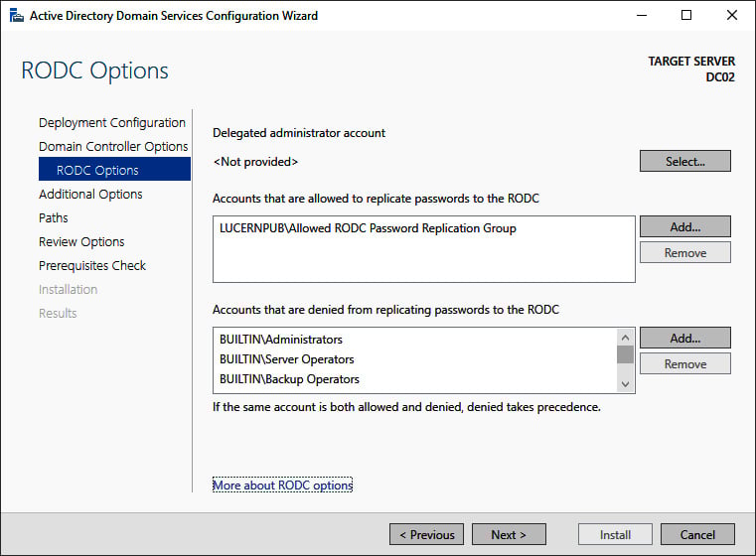Select BUILTIN\Server Operators in denied list
The image size is (756, 556).
pos(286,359)
